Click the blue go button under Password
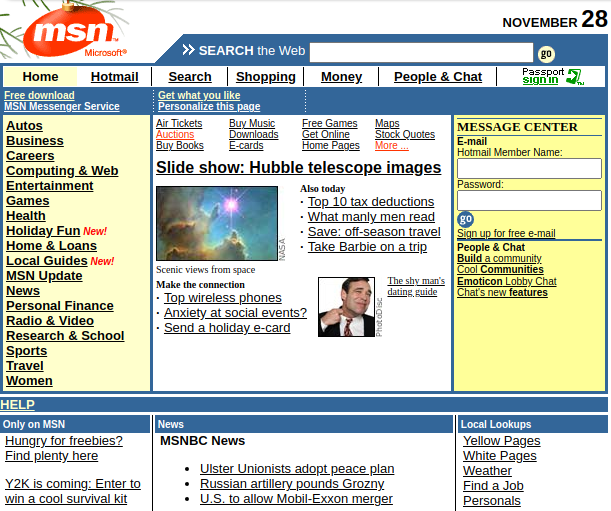611x511 pixels. point(465,219)
